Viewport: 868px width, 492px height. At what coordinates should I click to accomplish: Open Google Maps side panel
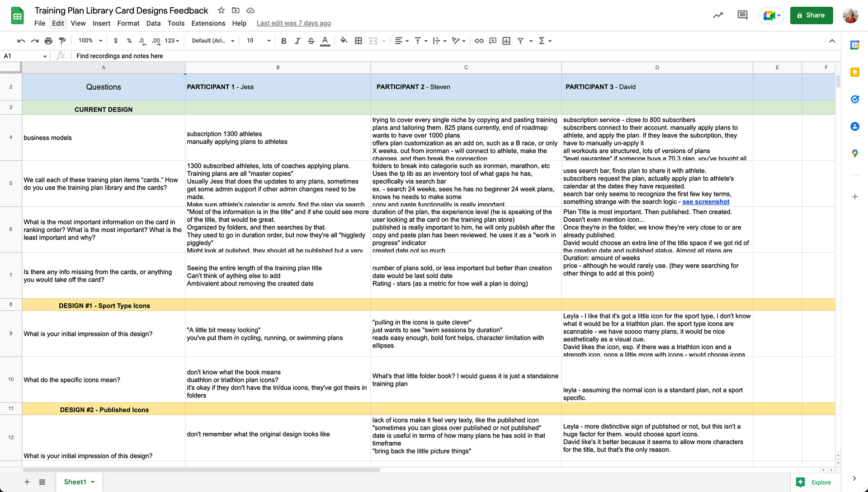(854, 154)
